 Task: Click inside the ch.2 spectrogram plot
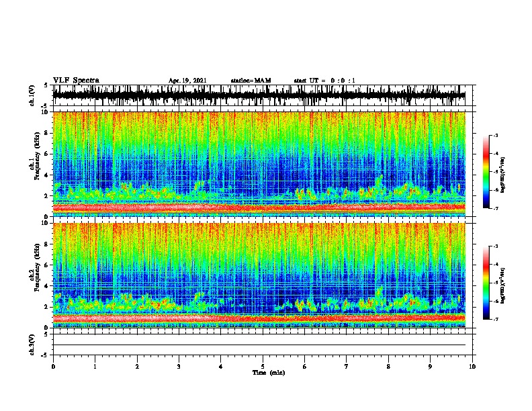(x=259, y=275)
